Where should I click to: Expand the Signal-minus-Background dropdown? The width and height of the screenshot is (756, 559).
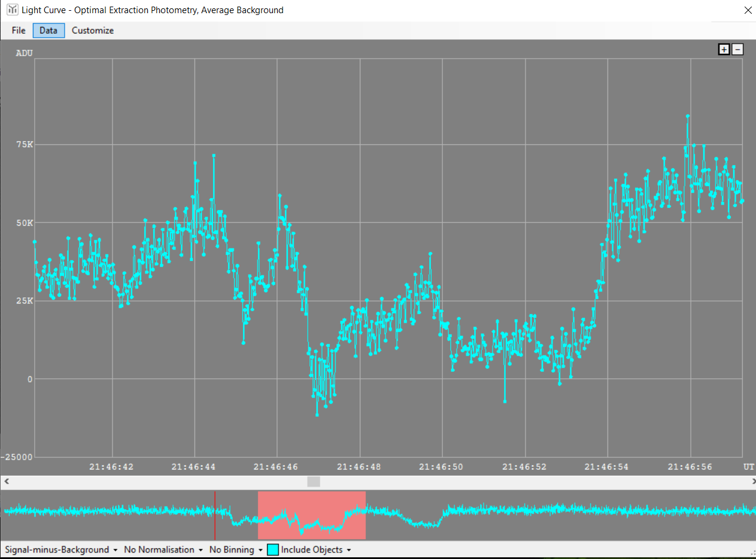61,549
